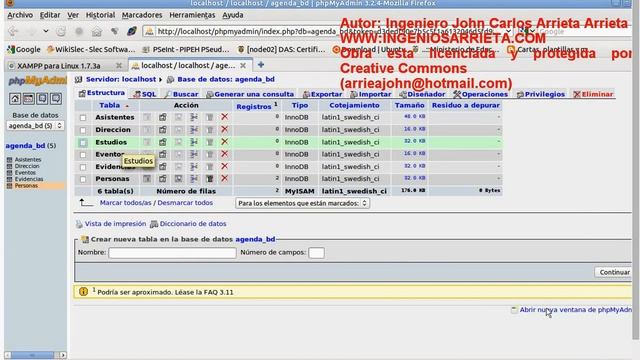The image size is (640, 360).
Task: Check the Evidencias table checkbox
Action: click(83, 167)
